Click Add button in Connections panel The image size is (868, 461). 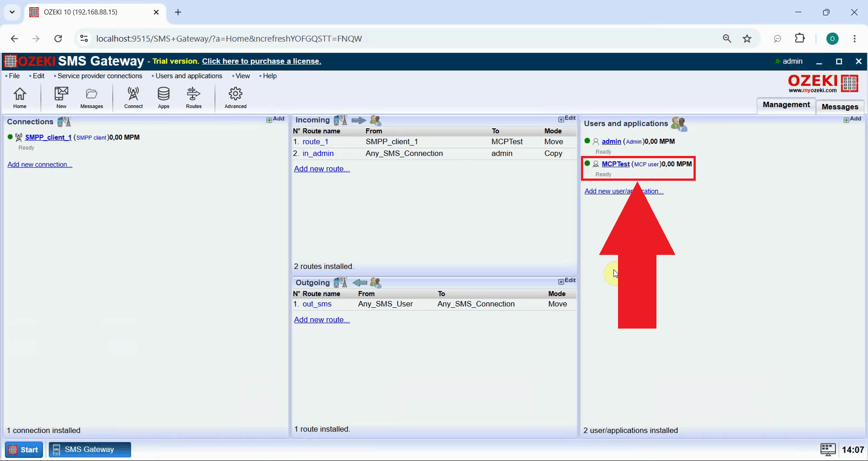(275, 119)
